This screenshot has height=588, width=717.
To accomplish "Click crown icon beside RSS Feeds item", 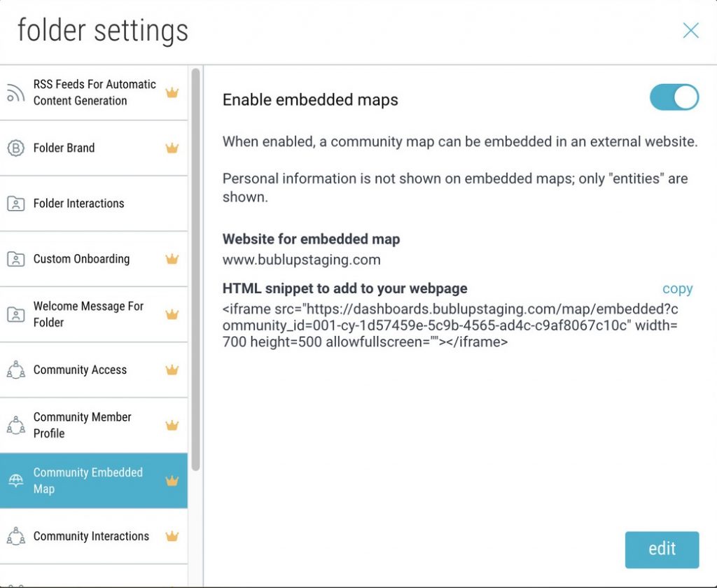I will (x=172, y=92).
